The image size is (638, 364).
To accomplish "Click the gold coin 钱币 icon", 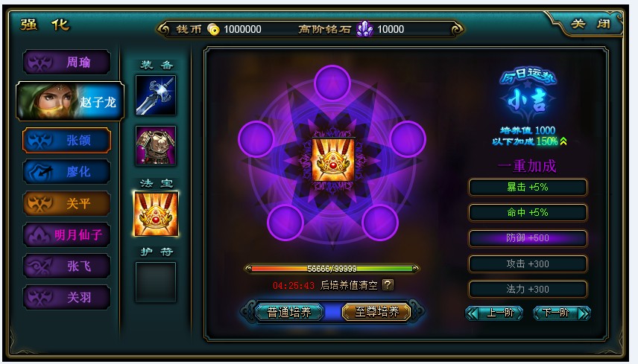I will pos(213,29).
